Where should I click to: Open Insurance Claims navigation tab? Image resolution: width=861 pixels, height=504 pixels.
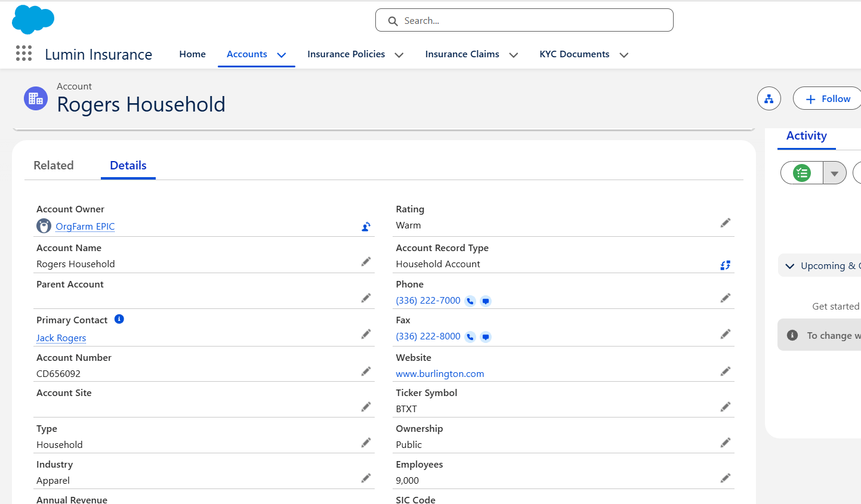(x=462, y=54)
